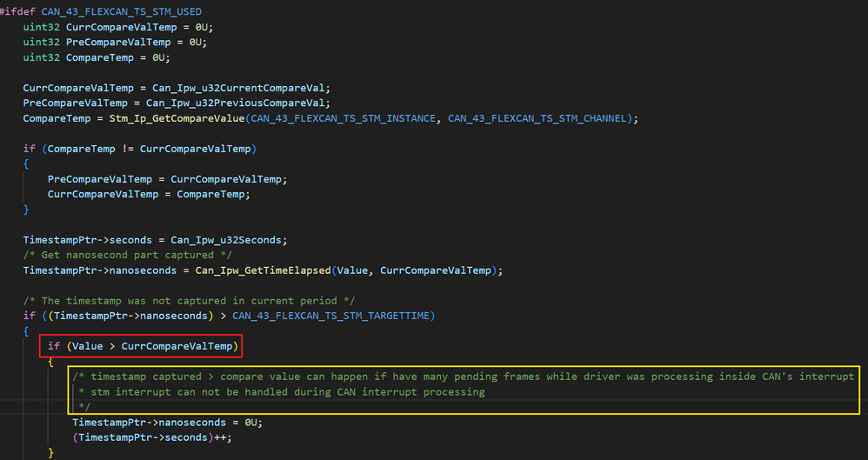868x460 pixels.
Task: Click the comment 'The timestamp was not captured in current period'
Action: [189, 301]
